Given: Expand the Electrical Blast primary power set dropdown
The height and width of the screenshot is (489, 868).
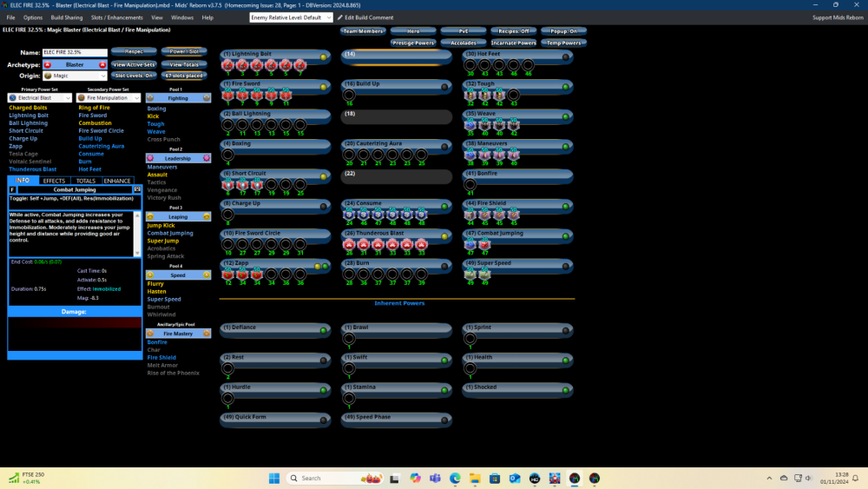Looking at the screenshot, I should [x=40, y=97].
